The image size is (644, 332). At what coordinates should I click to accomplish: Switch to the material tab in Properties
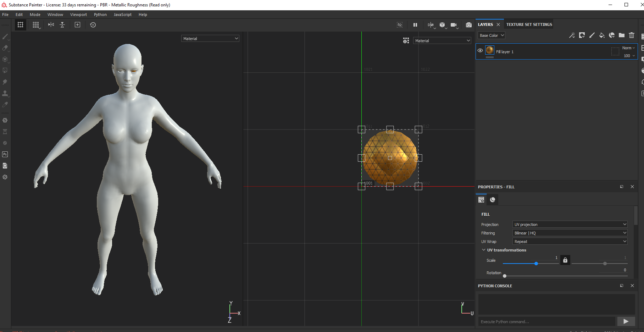point(493,200)
